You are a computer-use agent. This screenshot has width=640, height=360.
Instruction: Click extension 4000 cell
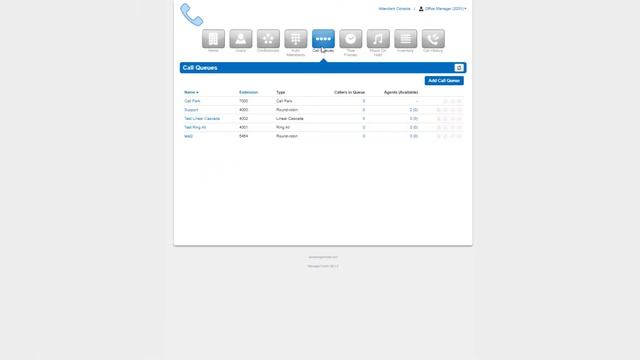(x=243, y=110)
